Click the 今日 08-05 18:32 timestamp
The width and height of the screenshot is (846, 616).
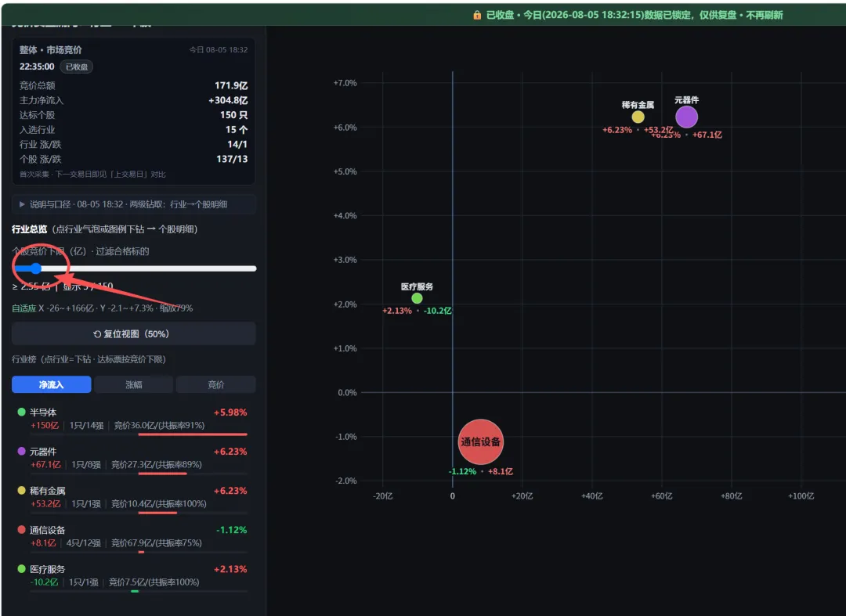point(219,49)
